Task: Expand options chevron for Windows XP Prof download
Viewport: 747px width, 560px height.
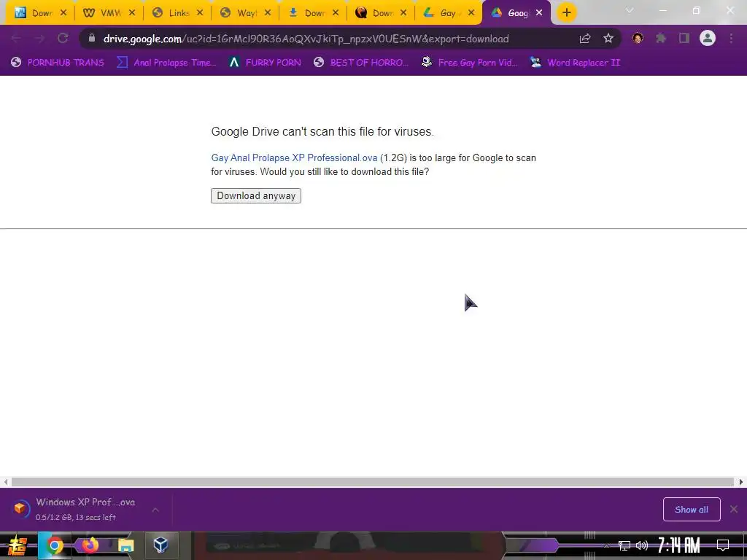Action: point(155,510)
